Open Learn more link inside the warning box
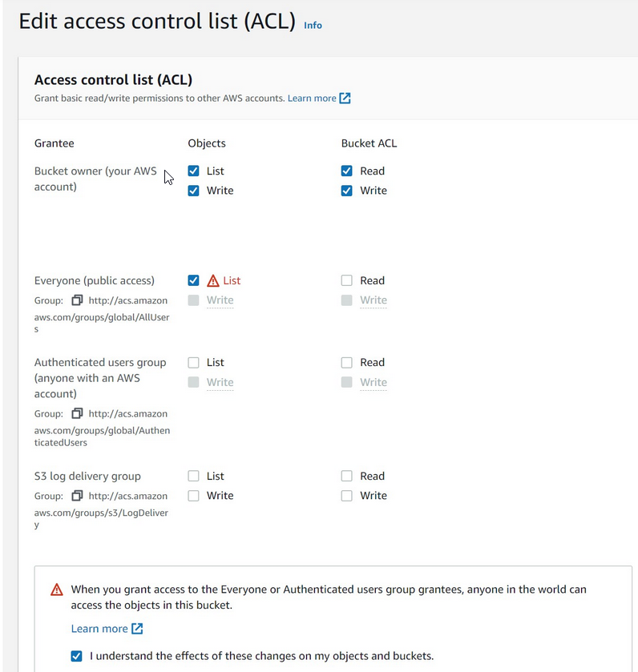 tap(99, 628)
